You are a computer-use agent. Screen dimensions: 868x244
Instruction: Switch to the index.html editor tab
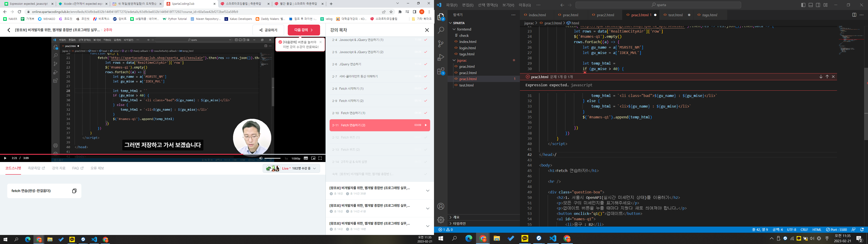537,15
